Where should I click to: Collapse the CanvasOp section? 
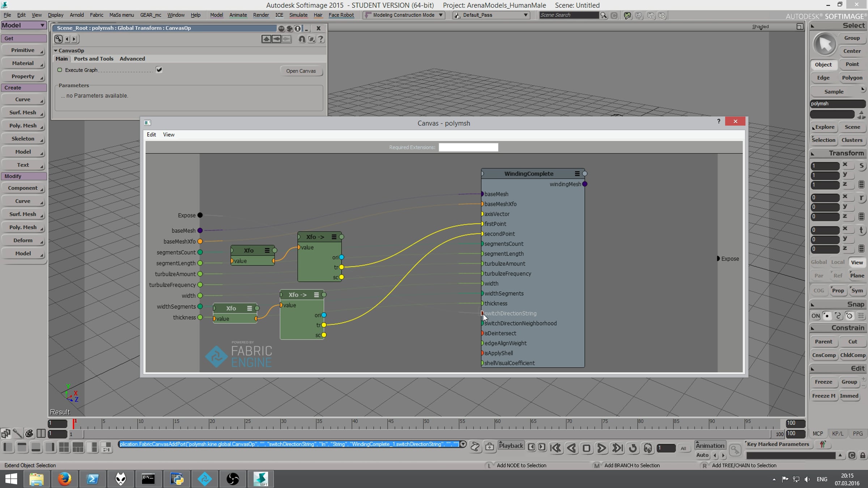pyautogui.click(x=56, y=51)
